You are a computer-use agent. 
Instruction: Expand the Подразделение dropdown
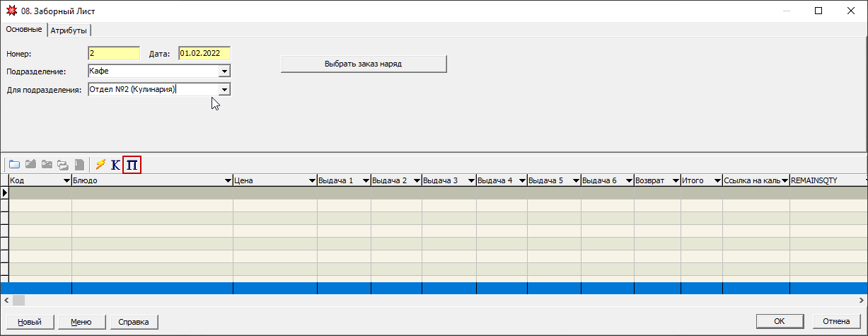click(224, 71)
